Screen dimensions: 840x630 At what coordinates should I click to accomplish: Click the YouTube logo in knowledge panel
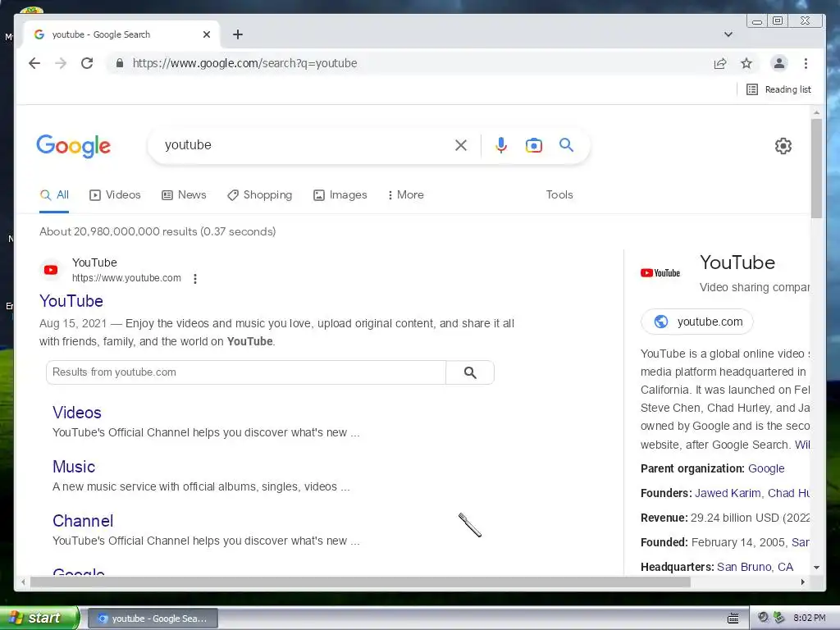(660, 272)
